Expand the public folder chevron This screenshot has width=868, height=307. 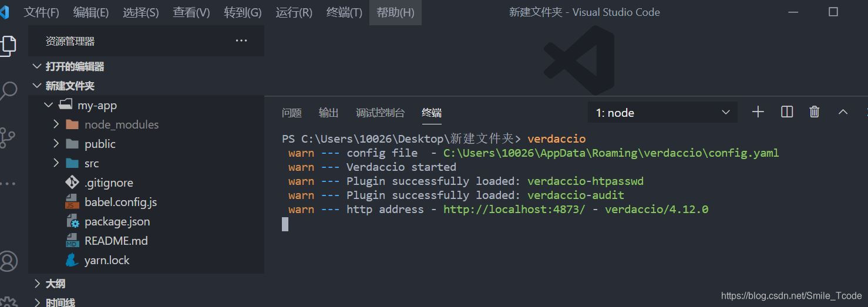coord(56,144)
